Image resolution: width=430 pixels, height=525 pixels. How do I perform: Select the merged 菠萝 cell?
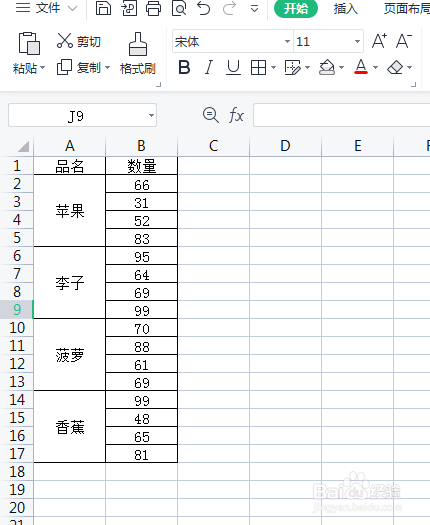pyautogui.click(x=70, y=355)
